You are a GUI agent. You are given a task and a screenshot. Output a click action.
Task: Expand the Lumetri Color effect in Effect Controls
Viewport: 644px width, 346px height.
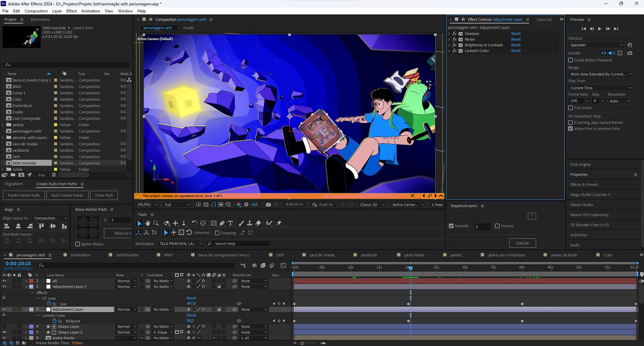coord(449,51)
